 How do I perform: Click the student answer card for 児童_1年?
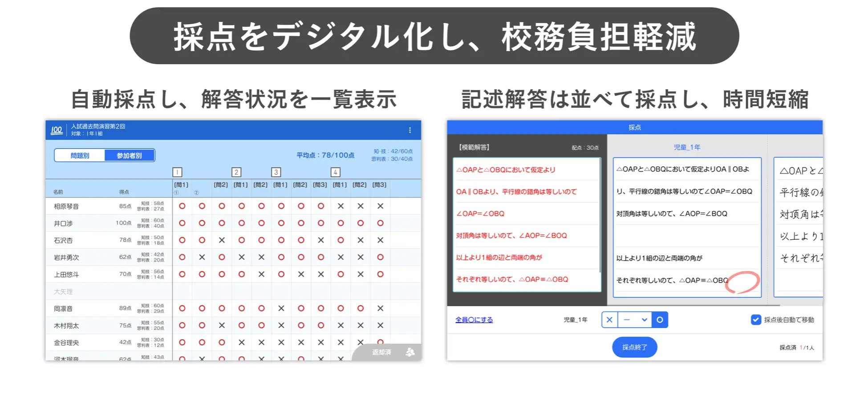coord(687,227)
